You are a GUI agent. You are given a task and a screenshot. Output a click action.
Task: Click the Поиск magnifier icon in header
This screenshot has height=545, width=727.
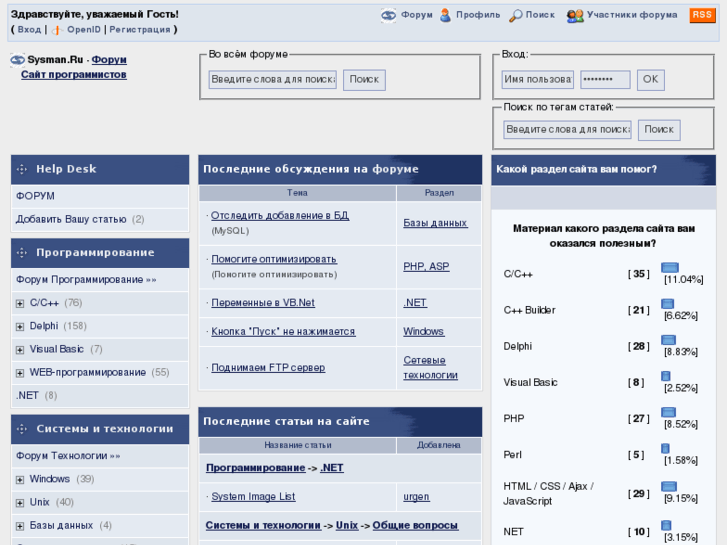515,16
